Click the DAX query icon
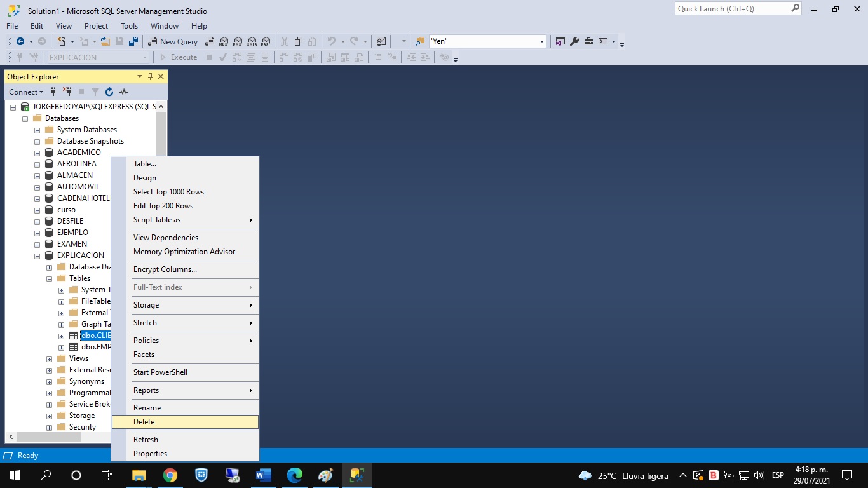The height and width of the screenshot is (488, 868). click(266, 41)
